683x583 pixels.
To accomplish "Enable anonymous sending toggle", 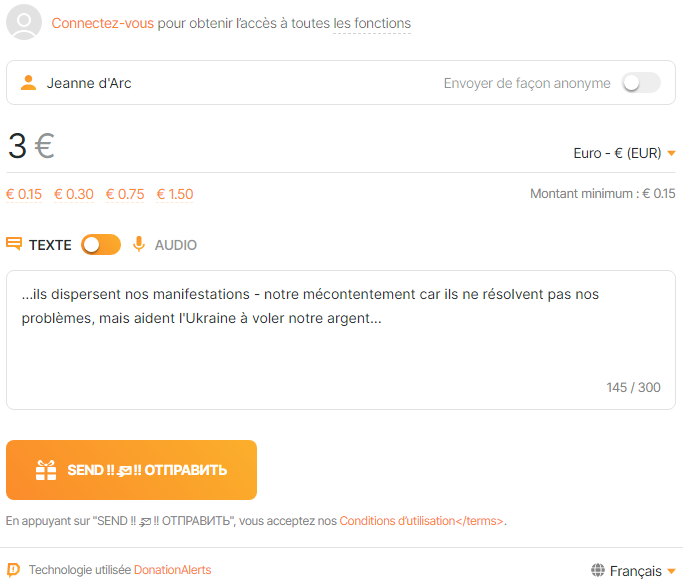I will [641, 83].
